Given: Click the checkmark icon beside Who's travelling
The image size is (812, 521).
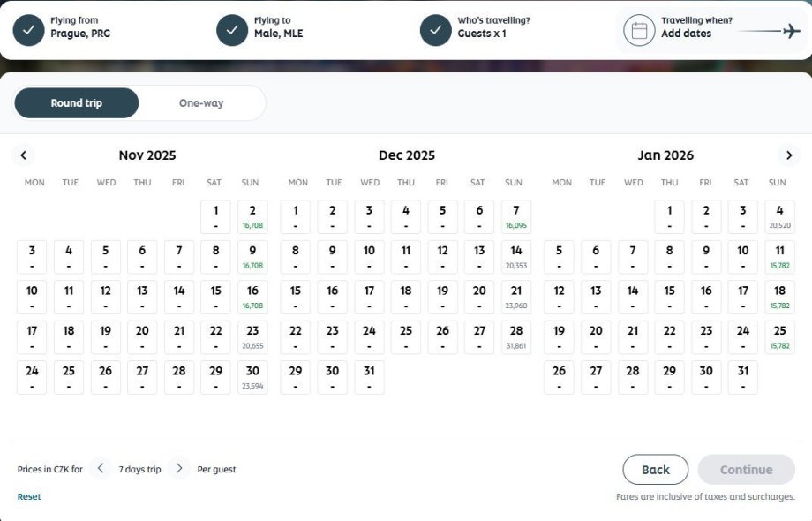Looking at the screenshot, I should [x=436, y=30].
